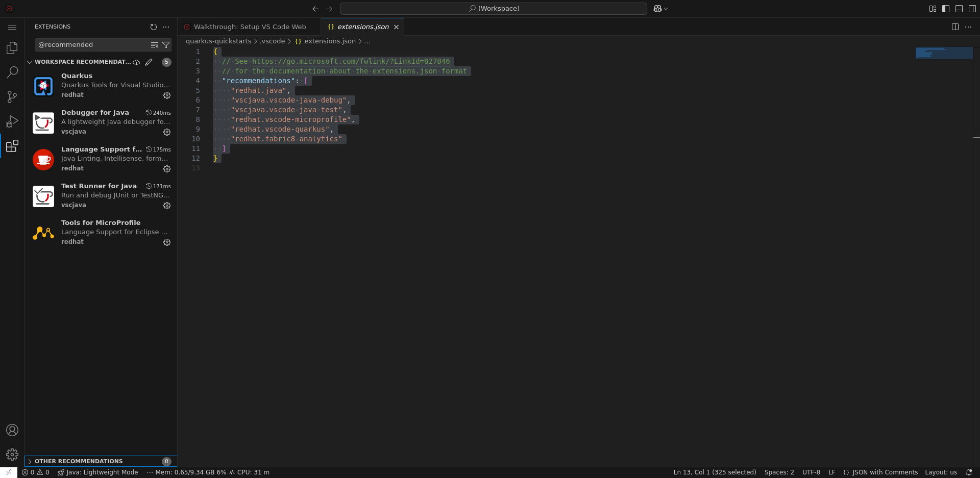This screenshot has width=980, height=478.
Task: Open the Run and Debug view
Action: point(12,121)
